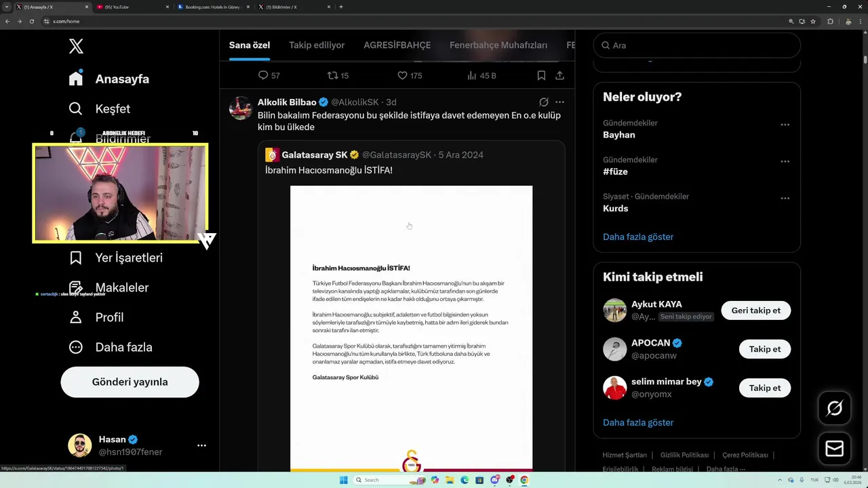Viewport: 868px width, 488px height.
Task: Open options for Kurds trend
Action: tap(785, 198)
